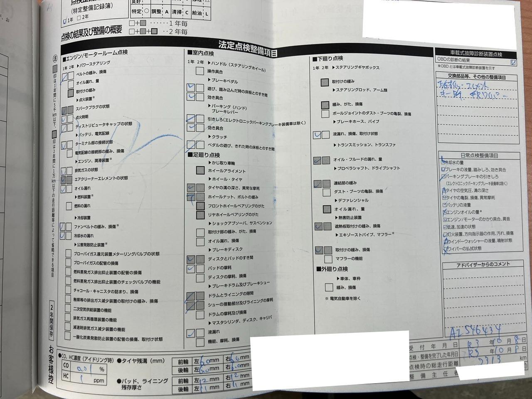
Task: Select the ホイールアライメント gray checkbox
Action: [200, 170]
